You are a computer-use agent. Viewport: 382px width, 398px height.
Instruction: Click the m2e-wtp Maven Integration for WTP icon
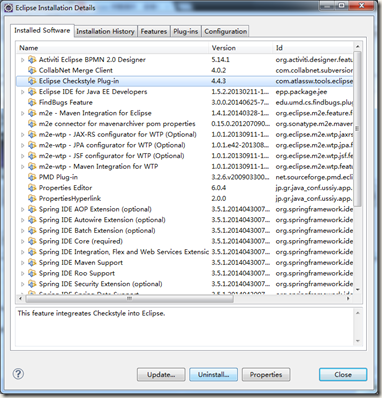click(32, 166)
